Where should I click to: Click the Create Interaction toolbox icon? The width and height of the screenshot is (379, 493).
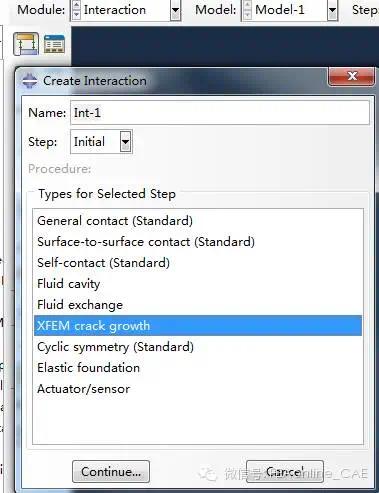[x=26, y=44]
